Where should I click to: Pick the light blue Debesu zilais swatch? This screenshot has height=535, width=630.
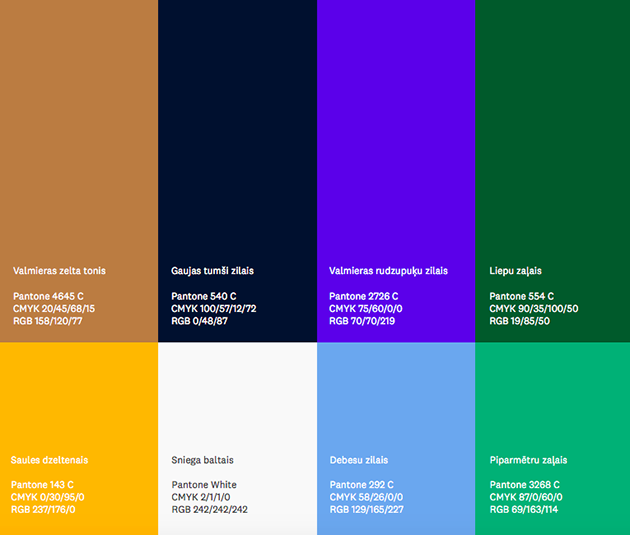396,400
